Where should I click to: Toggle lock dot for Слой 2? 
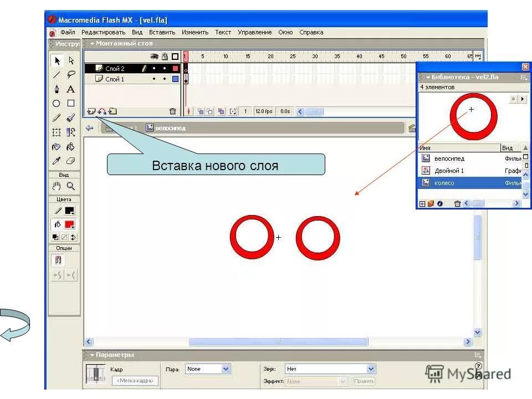pyautogui.click(x=165, y=69)
